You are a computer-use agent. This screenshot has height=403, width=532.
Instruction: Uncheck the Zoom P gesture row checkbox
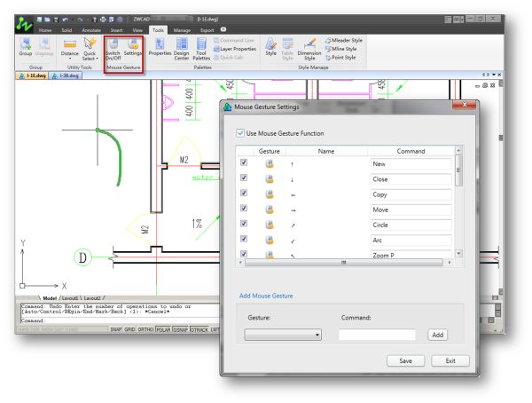point(244,254)
